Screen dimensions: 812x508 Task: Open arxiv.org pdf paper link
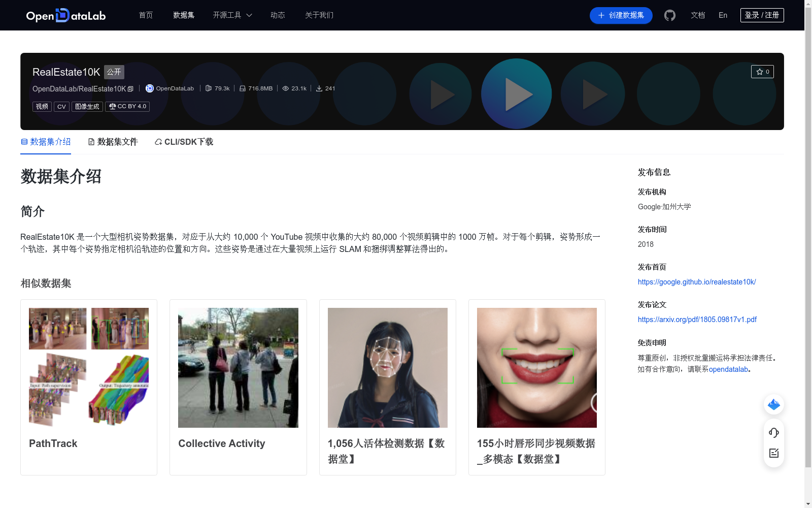click(x=697, y=320)
